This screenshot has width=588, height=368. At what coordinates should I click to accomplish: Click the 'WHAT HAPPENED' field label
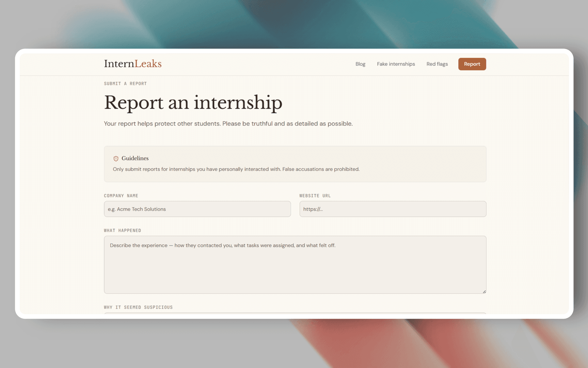122,230
